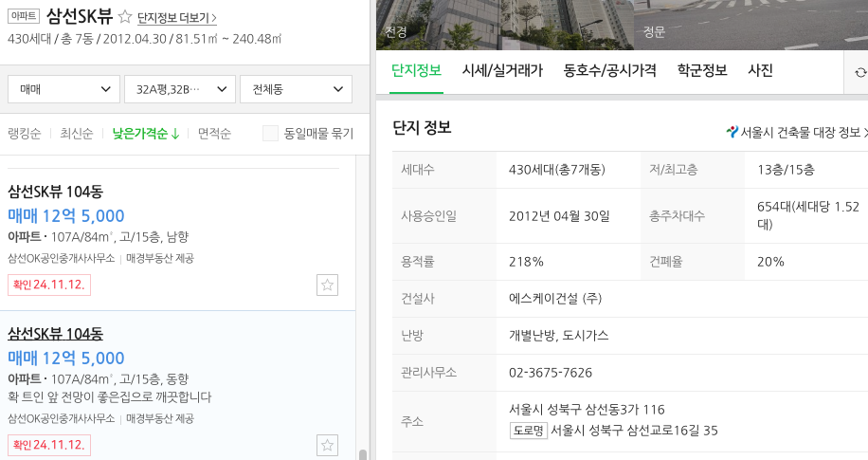Switch to 단지정보 tab
This screenshot has height=460, width=868.
416,70
